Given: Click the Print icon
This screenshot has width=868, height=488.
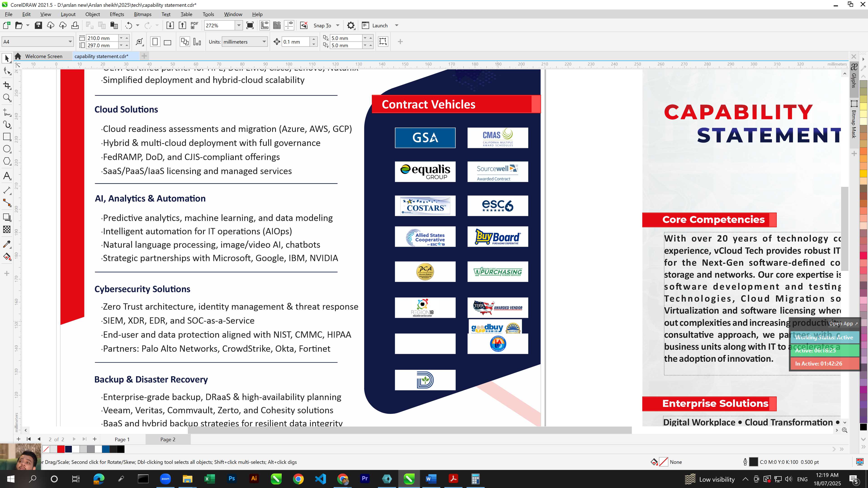Looking at the screenshot, I should tap(75, 25).
